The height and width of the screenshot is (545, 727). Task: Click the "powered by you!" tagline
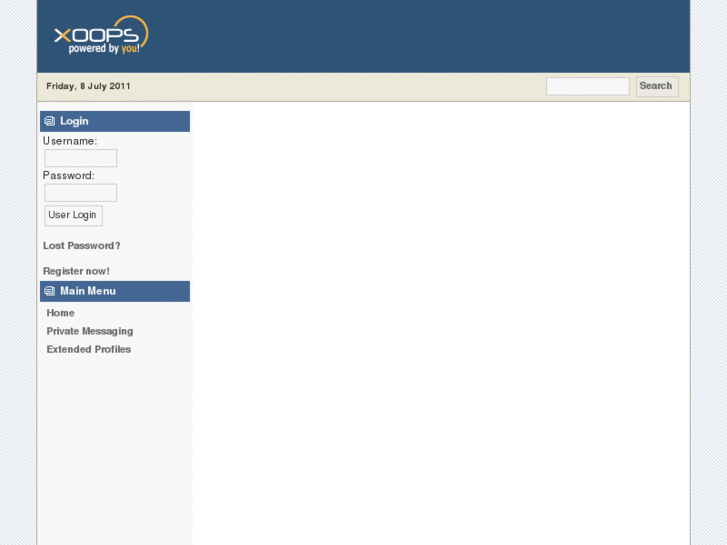click(x=104, y=49)
